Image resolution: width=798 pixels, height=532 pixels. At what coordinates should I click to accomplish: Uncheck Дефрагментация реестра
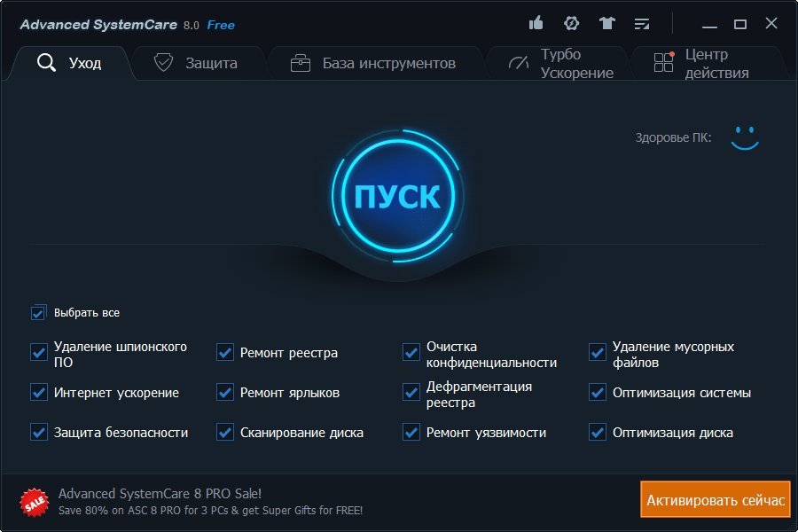(411, 393)
